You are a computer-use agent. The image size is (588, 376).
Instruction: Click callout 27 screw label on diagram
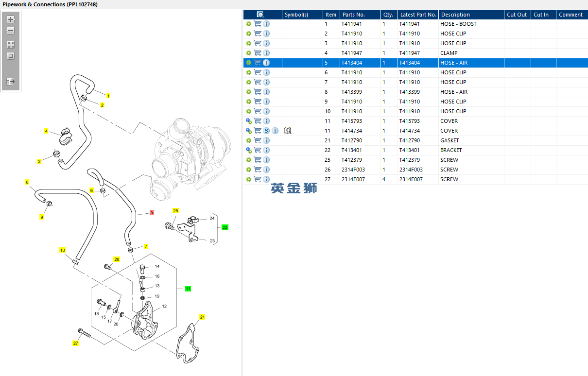(75, 343)
